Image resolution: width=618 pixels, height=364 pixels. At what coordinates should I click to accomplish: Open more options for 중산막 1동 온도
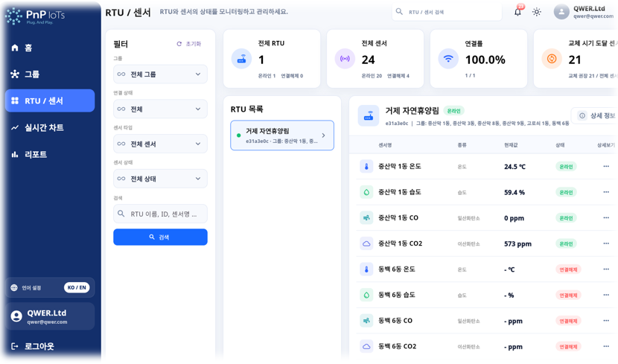click(x=606, y=166)
